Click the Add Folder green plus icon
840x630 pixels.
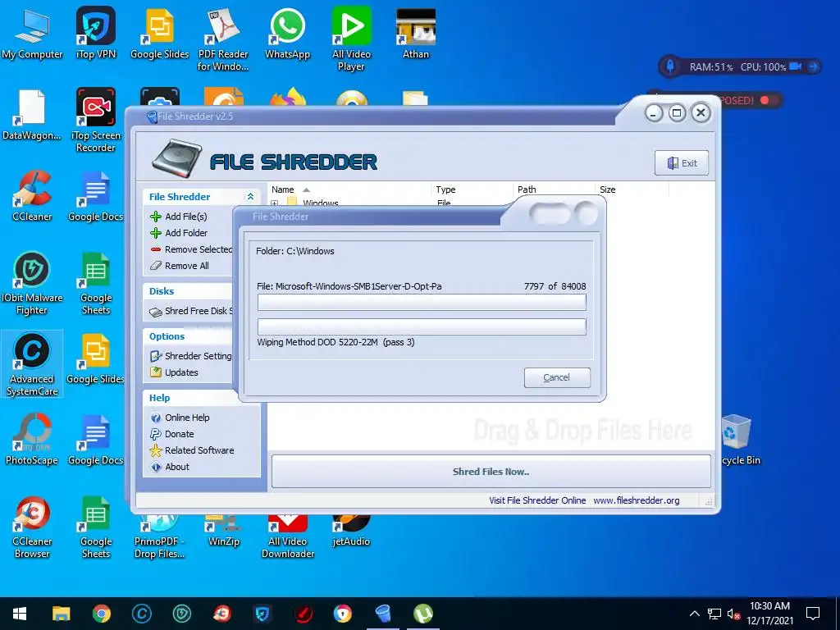point(156,233)
